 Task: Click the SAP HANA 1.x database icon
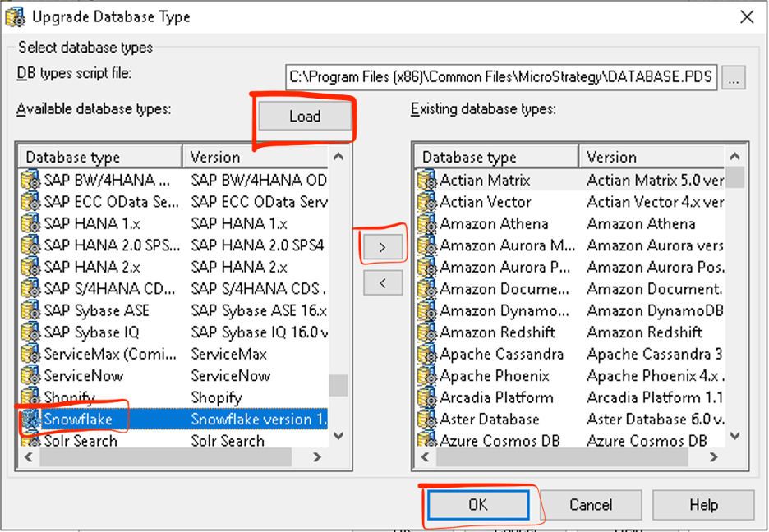click(x=31, y=223)
